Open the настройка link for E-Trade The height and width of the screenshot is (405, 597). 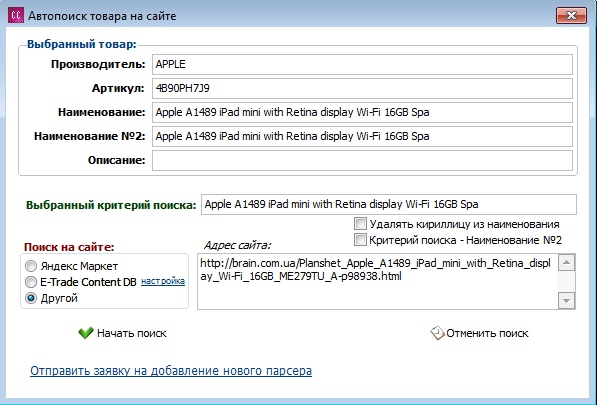tap(163, 281)
